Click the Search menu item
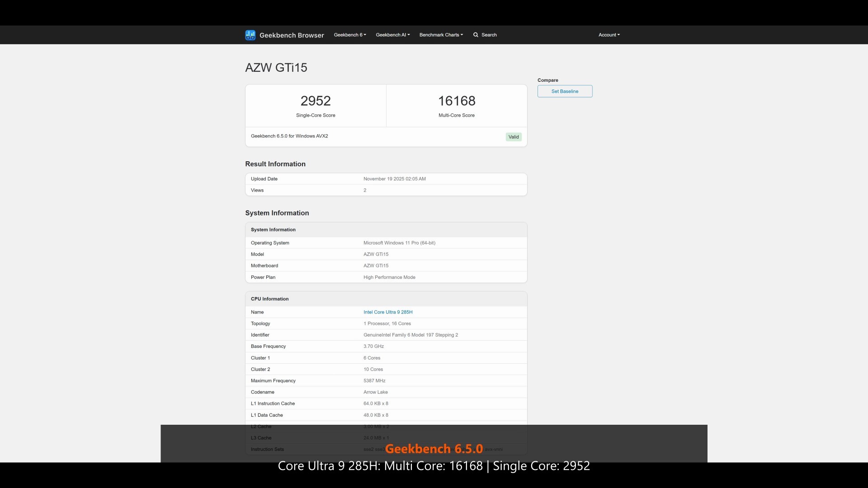The image size is (868, 488). (488, 35)
